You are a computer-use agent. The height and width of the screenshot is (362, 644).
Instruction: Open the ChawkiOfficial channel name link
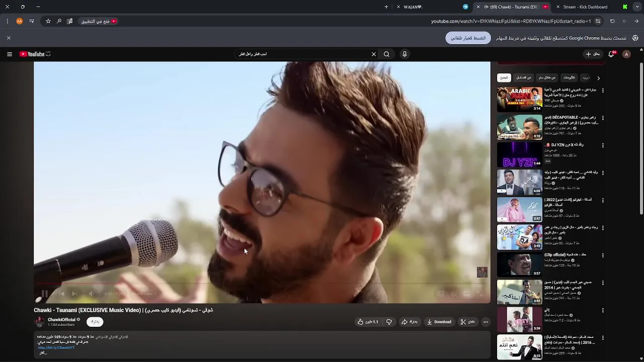[x=61, y=320]
